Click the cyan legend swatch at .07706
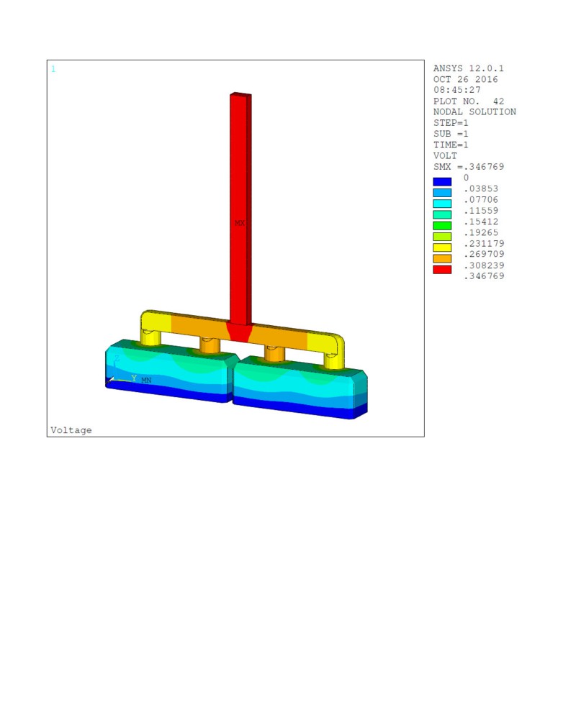Viewport: 563px width, 728px height. 442,204
